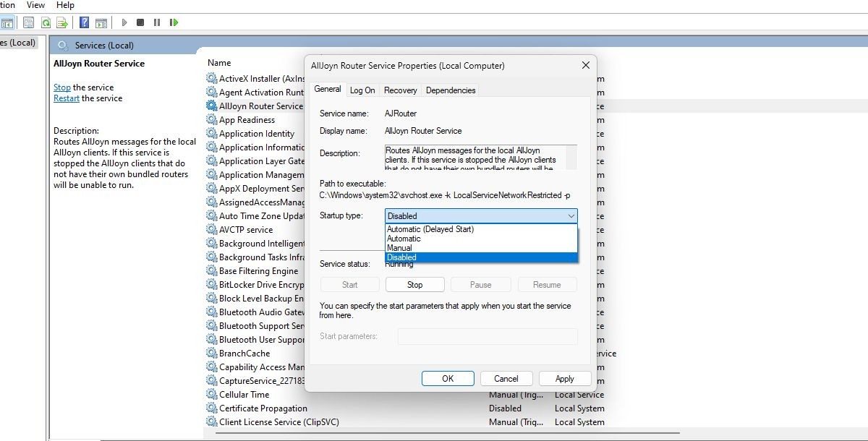This screenshot has height=441, width=868.
Task: Click the Pause button in dialog
Action: click(480, 285)
